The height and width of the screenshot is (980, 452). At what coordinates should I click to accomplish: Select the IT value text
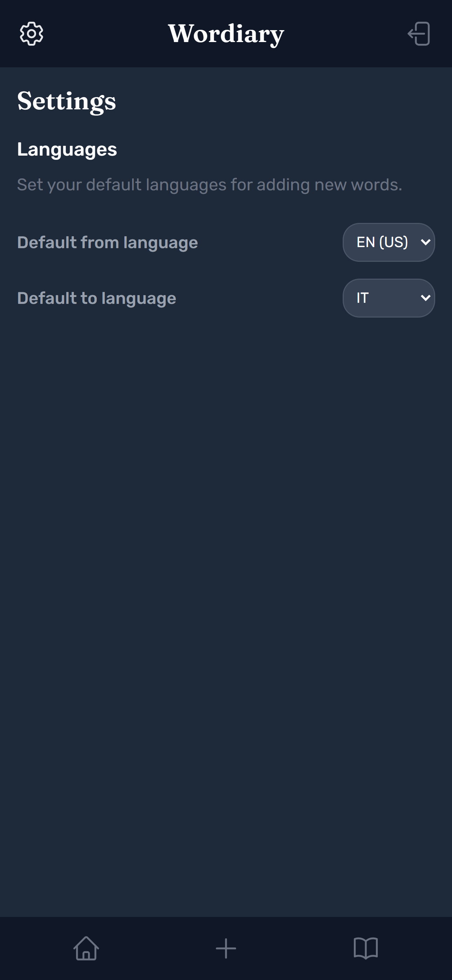[363, 298]
